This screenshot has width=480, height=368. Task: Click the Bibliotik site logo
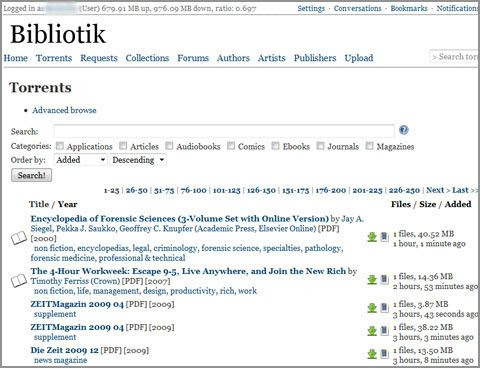(x=58, y=34)
